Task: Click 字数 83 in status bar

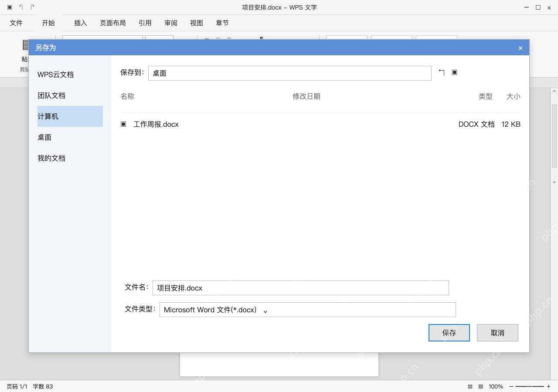Action: [43, 386]
